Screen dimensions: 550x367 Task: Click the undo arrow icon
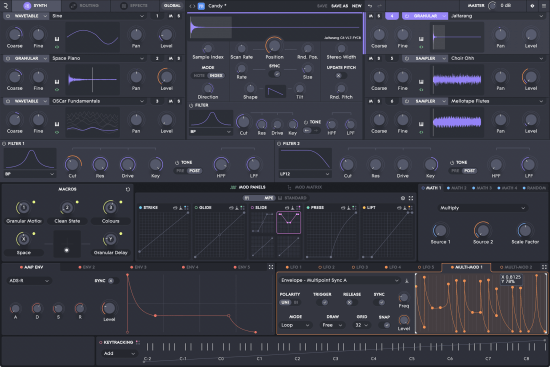click(370, 6)
